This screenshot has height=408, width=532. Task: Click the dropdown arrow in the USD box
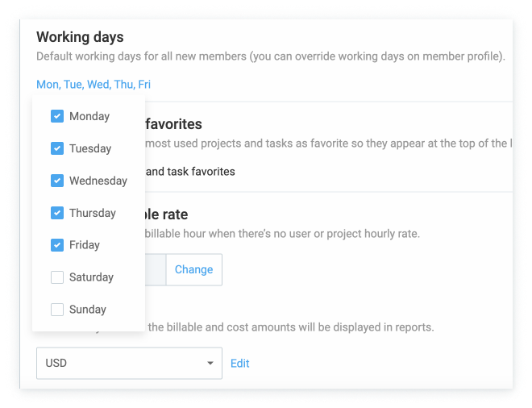(x=210, y=364)
